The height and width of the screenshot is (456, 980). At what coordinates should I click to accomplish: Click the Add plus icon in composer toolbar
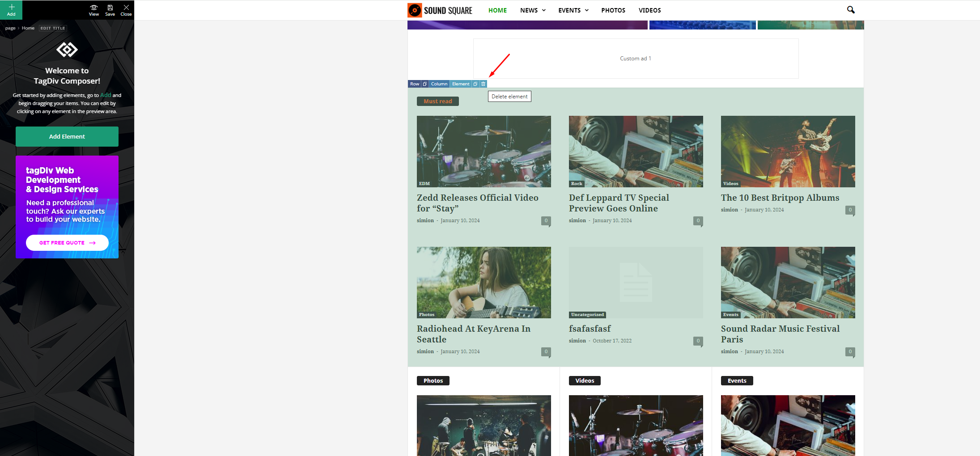(11, 10)
